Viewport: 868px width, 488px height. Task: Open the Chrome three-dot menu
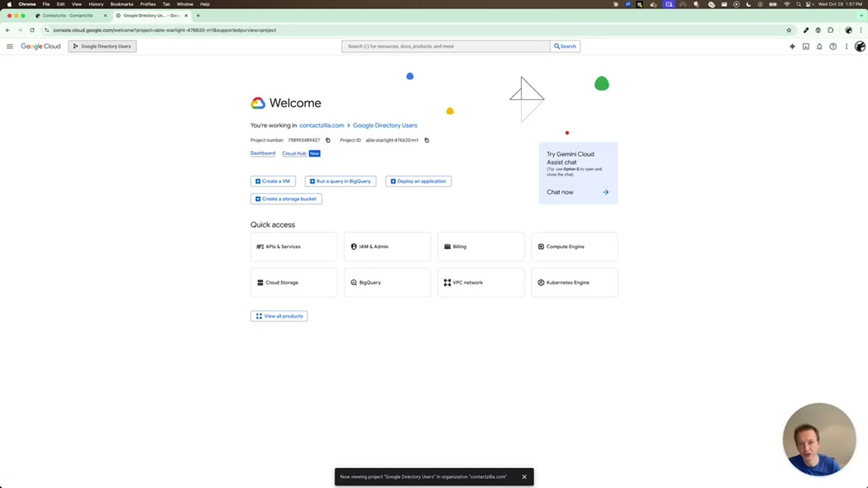coord(860,30)
